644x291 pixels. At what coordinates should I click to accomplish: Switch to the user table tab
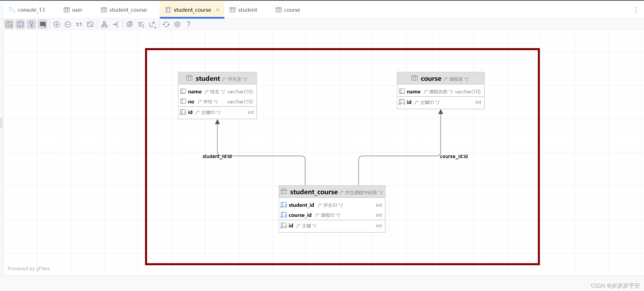73,10
